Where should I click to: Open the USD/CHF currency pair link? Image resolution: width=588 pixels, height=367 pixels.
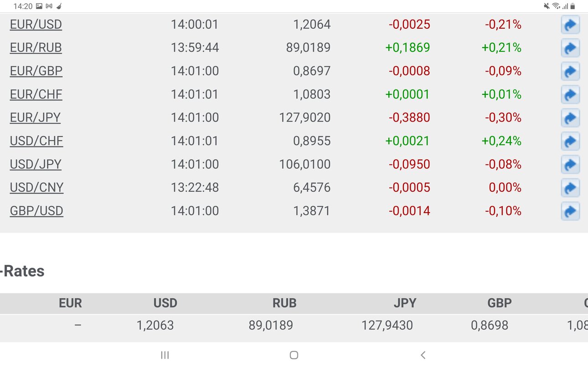coord(36,141)
